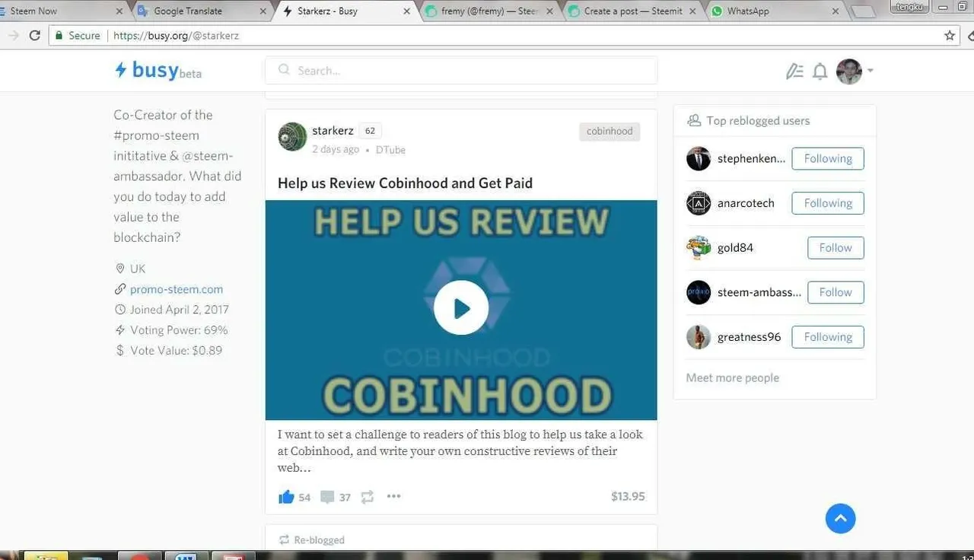
Task: Toggle Following for anarcotech
Action: point(828,203)
